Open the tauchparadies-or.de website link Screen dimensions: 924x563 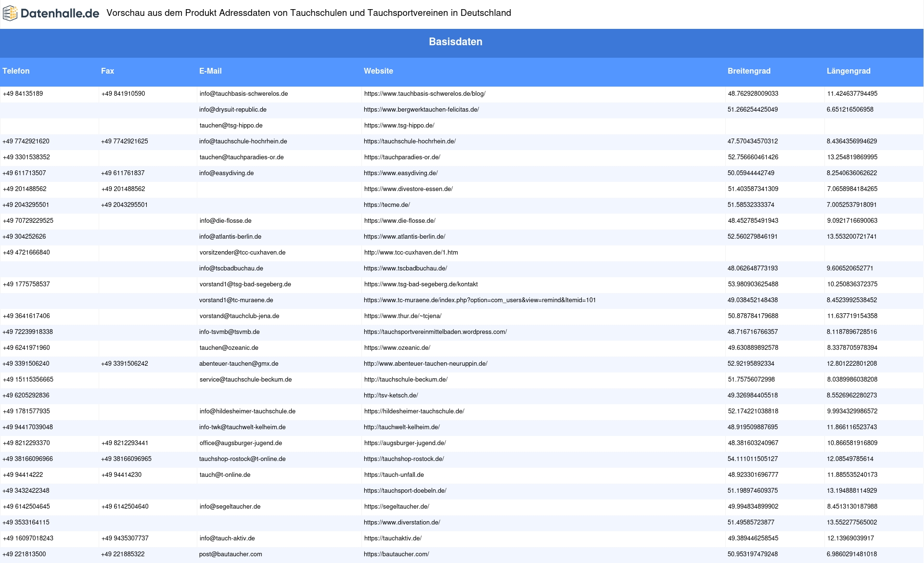(402, 157)
